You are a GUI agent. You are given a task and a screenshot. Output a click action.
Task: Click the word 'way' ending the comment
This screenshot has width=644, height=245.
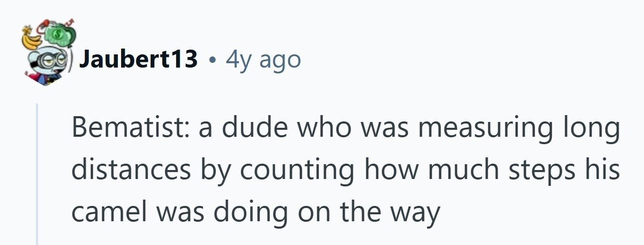click(x=416, y=213)
